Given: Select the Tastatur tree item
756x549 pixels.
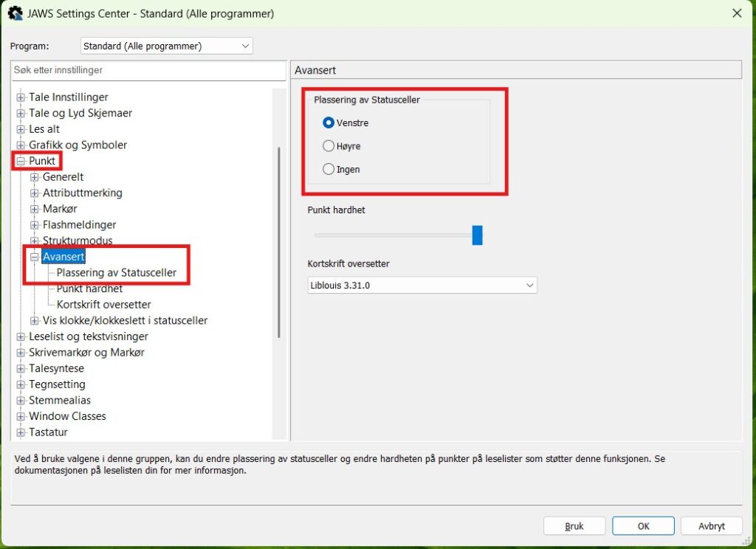Looking at the screenshot, I should [48, 432].
